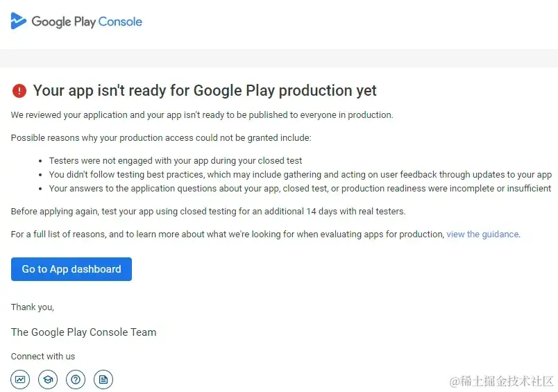This screenshot has width=558, height=392.
Task: Click the 'Your app isn't ready' heading
Action: (x=205, y=91)
